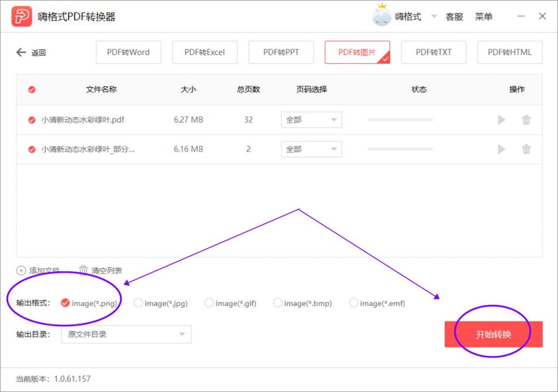Delete the 6.16 MB file with trash icon
The height and width of the screenshot is (392, 558).
(526, 149)
